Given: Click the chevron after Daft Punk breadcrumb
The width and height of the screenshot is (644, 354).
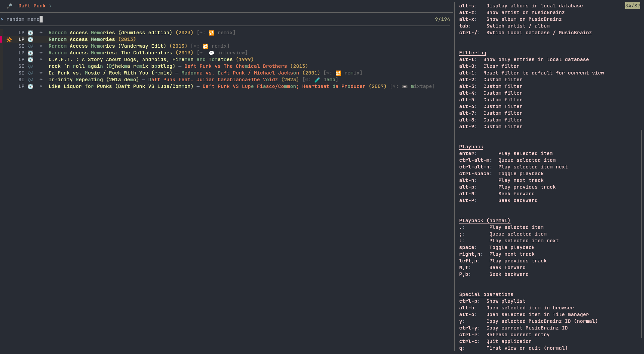Looking at the screenshot, I should [x=50, y=6].
